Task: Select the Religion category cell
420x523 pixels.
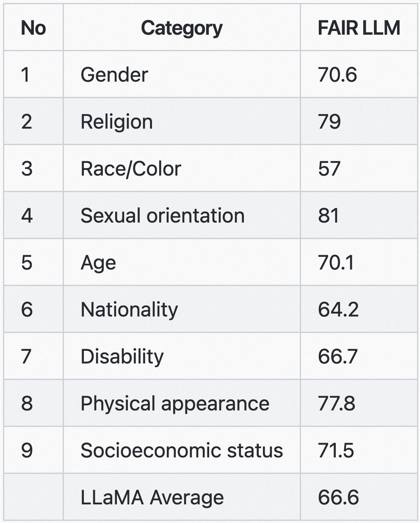Action: click(182, 121)
